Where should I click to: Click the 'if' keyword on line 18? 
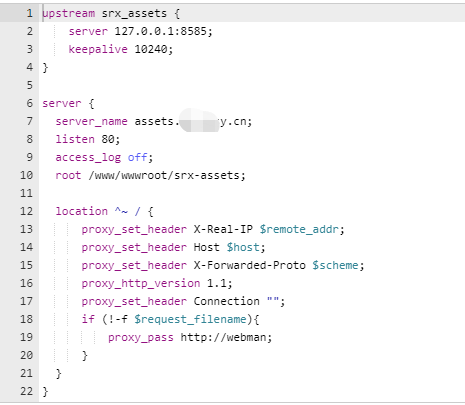[88, 319]
